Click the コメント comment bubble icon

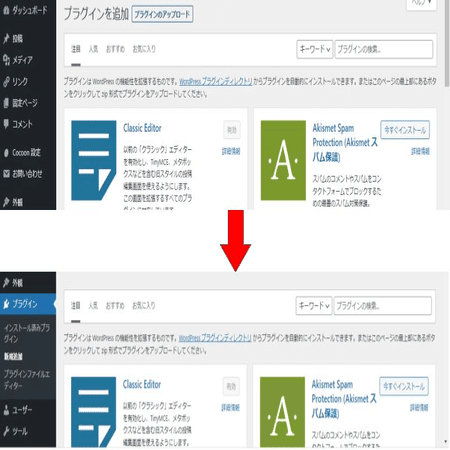[x=6, y=124]
